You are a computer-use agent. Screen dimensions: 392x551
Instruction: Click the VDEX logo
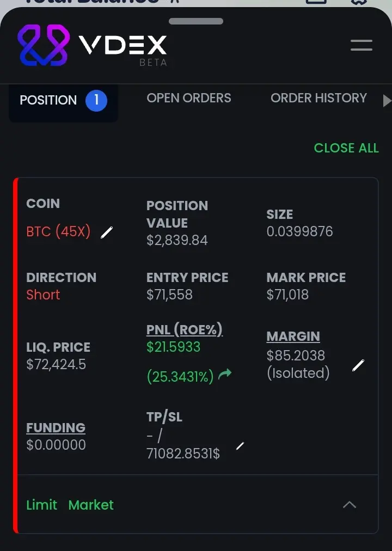pos(93,45)
